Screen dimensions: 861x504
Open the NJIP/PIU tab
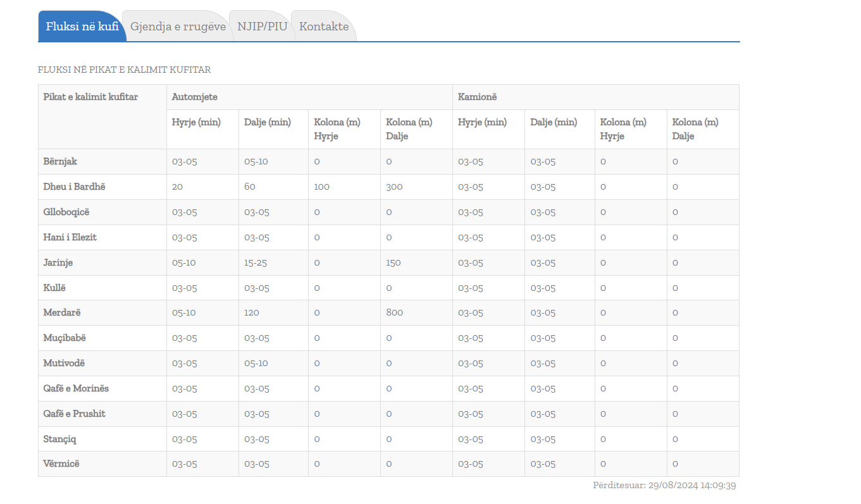coord(263,27)
